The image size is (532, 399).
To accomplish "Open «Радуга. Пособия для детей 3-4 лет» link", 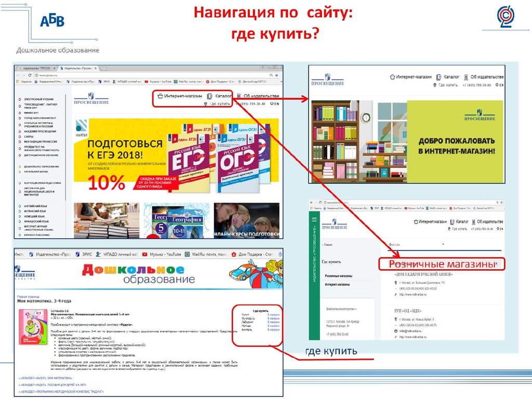I will (52, 385).
